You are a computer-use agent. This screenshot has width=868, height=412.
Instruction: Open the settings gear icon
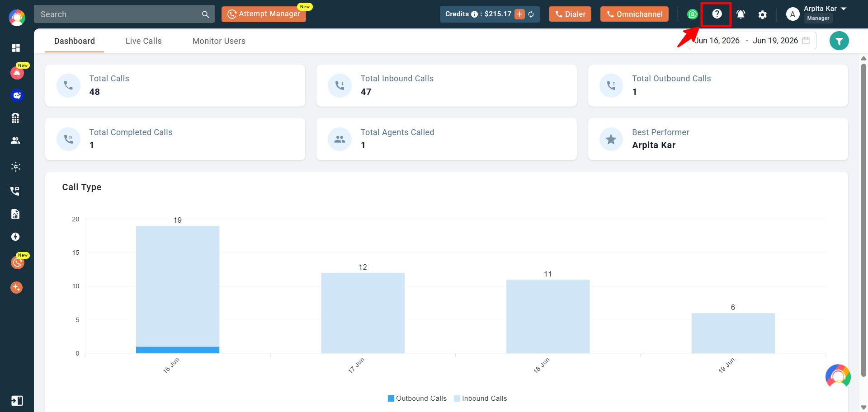tap(763, 14)
